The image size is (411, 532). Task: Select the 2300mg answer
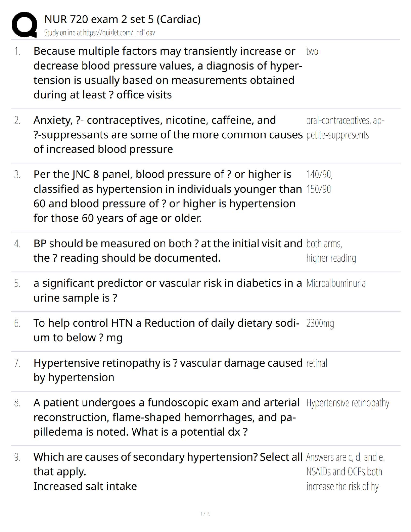[320, 323]
